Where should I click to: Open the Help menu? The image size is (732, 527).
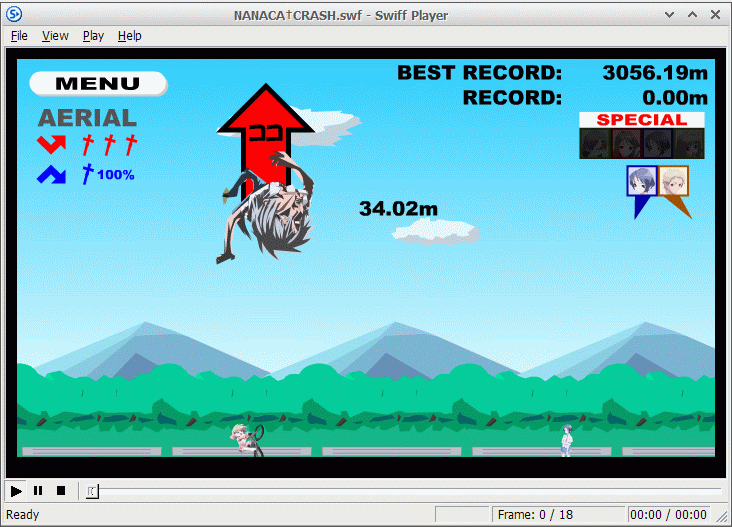pyautogui.click(x=129, y=36)
